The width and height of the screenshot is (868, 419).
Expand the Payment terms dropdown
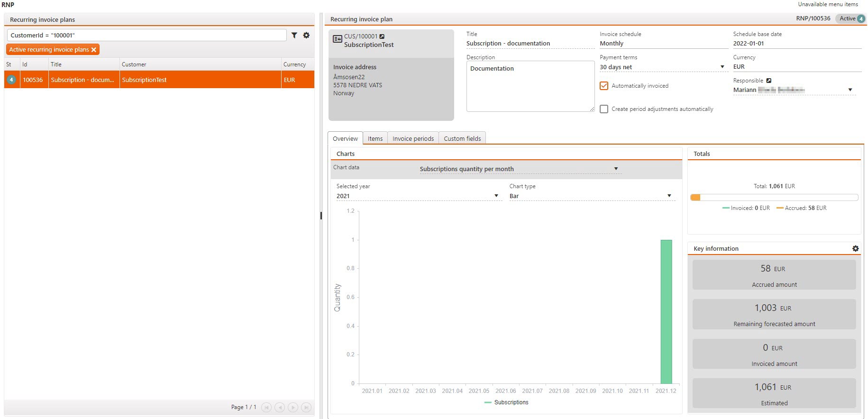722,67
